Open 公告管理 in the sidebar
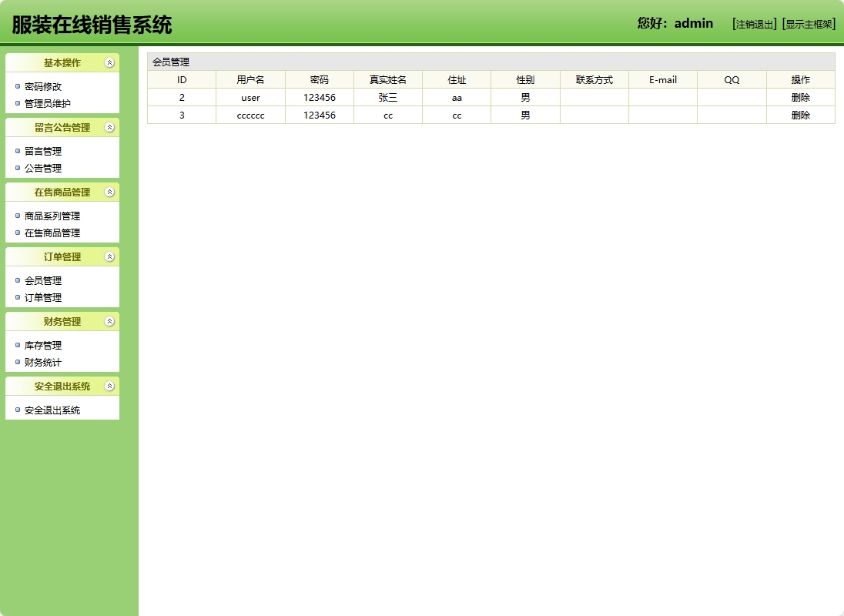This screenshot has height=616, width=844. click(43, 169)
